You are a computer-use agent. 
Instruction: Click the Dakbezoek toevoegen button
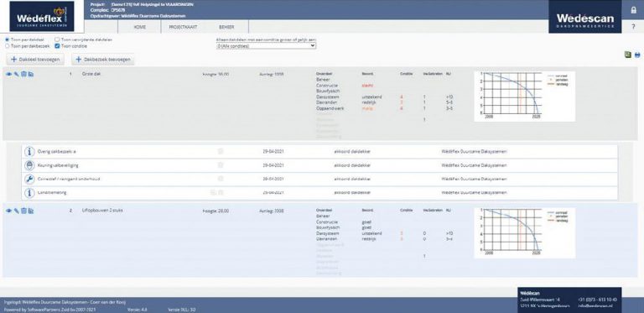tap(103, 60)
